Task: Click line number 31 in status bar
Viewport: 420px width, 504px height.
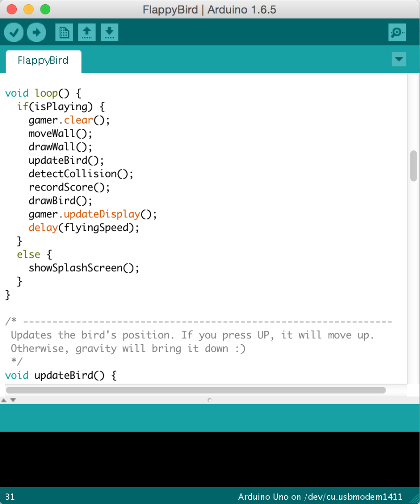Action: 10,497
